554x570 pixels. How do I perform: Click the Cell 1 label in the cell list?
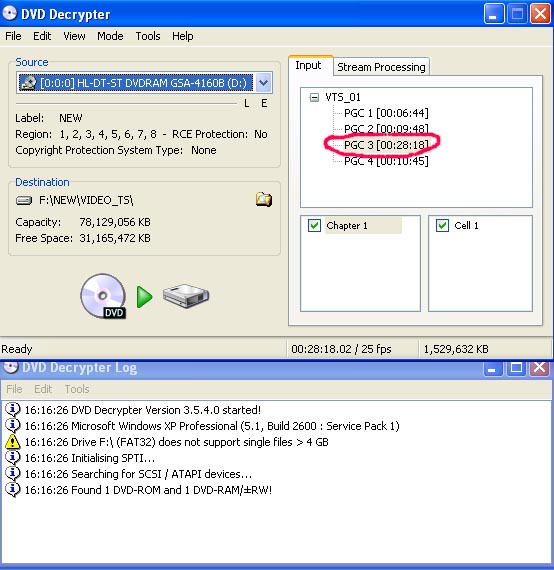pos(466,226)
